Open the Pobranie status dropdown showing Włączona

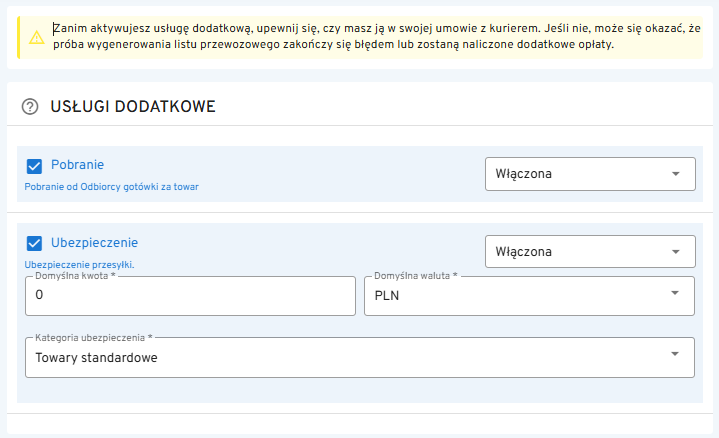[580, 174]
